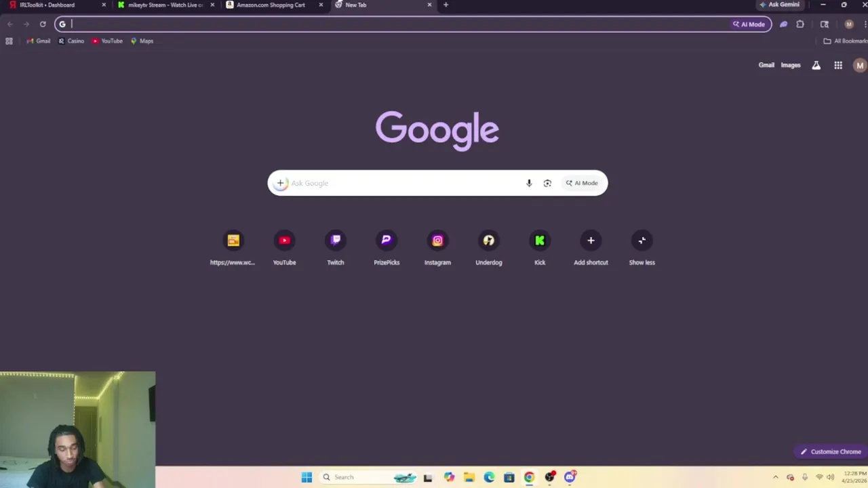868x488 pixels.
Task: Open the YouTube shortcut tile
Action: (x=284, y=249)
